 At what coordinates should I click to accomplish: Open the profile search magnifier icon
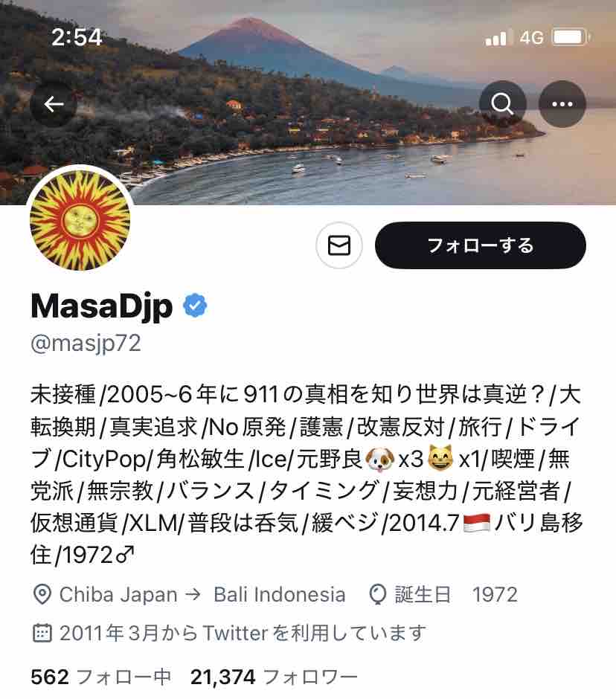coord(503,104)
